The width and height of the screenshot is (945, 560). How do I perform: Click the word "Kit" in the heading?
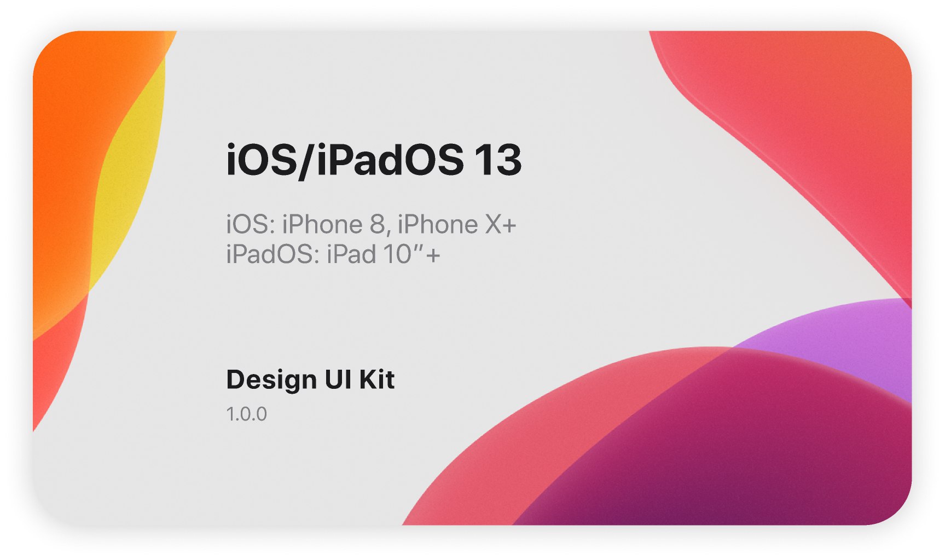[377, 380]
